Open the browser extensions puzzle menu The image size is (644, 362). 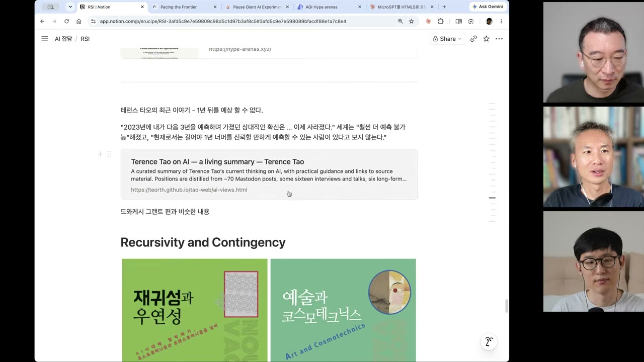click(441, 21)
